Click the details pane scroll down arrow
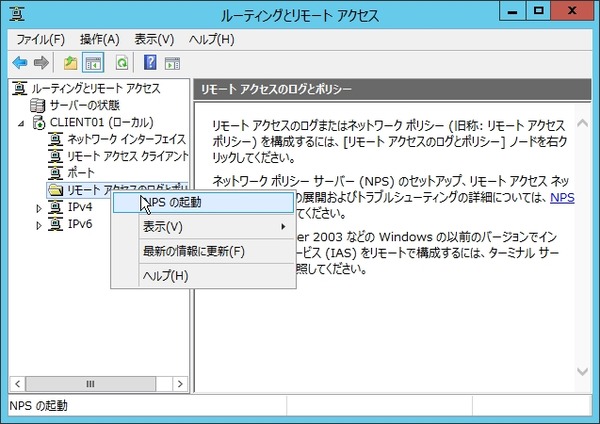This screenshot has width=600, height=424. [x=582, y=371]
